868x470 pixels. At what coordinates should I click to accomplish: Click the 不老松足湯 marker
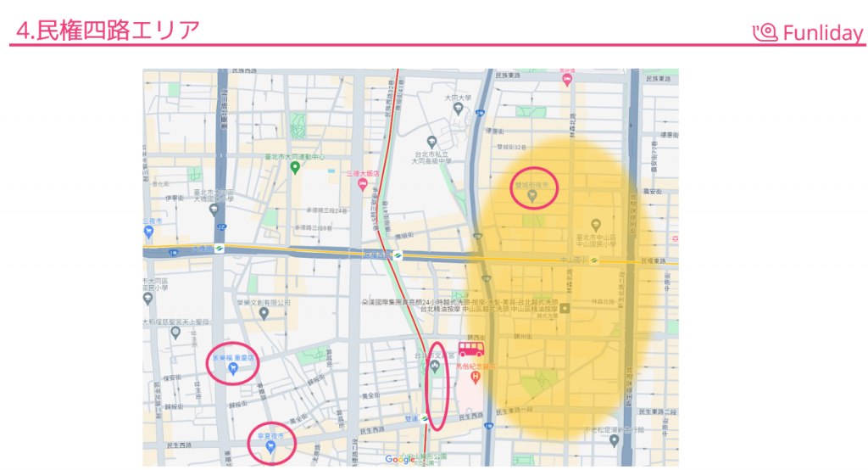click(x=615, y=440)
